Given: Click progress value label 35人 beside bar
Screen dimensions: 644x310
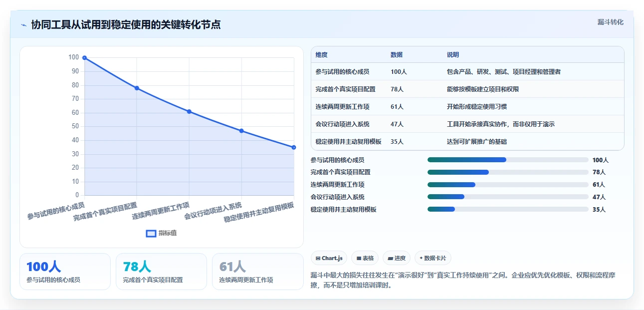Looking at the screenshot, I should (x=599, y=210).
